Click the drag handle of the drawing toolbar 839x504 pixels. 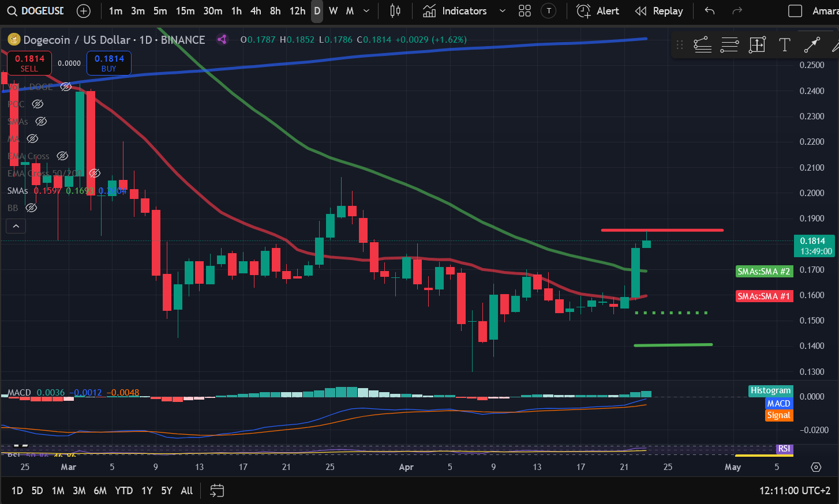click(680, 45)
